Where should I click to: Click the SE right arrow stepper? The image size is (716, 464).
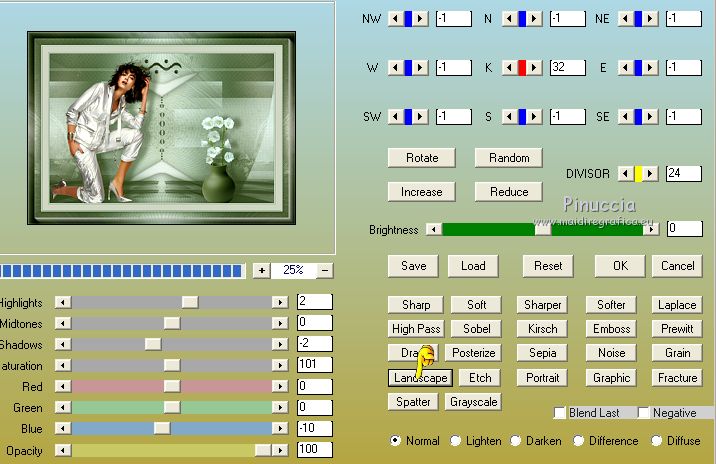tap(651, 116)
